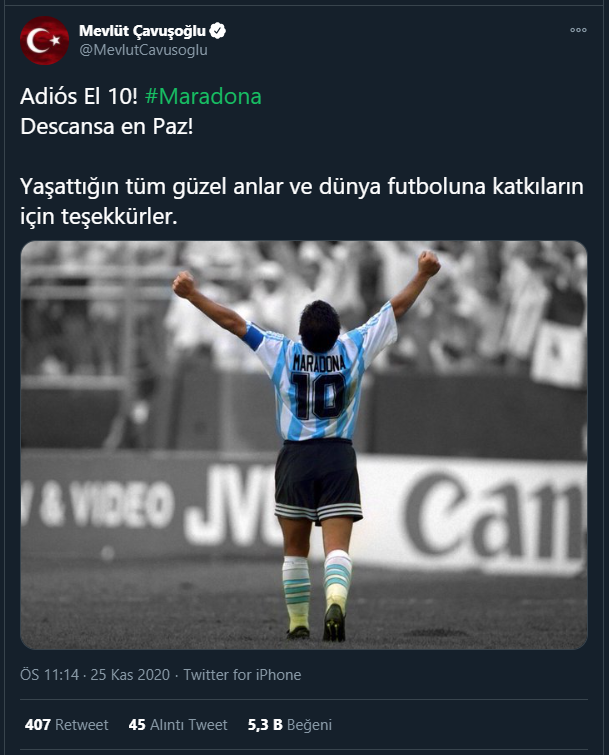The width and height of the screenshot is (609, 755).
Task: Click the Canon banner in the photo
Action: point(495,519)
